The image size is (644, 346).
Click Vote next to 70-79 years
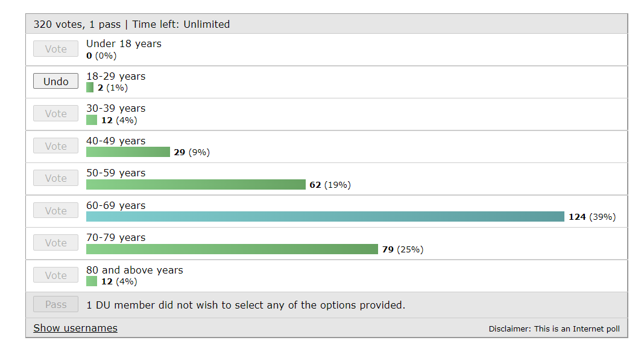click(55, 243)
